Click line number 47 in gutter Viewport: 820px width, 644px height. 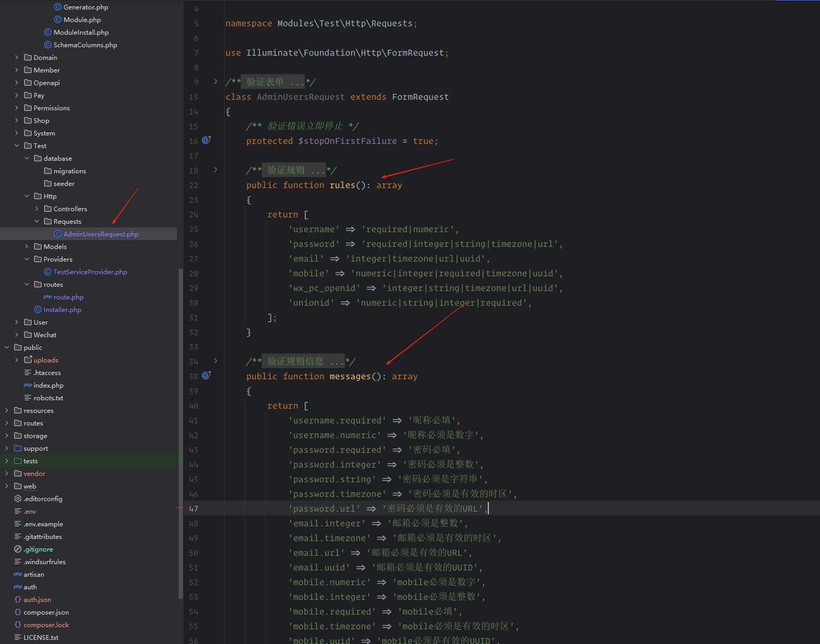click(x=193, y=508)
